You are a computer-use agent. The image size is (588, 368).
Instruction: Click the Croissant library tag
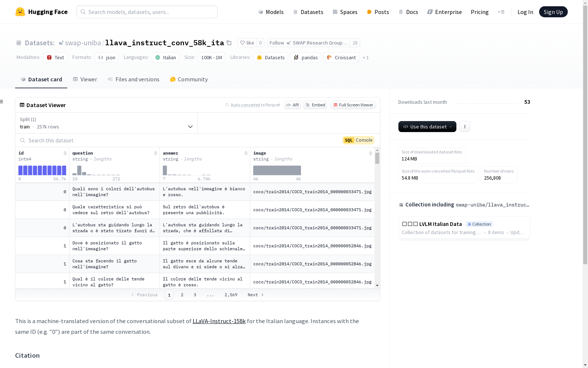(341, 57)
